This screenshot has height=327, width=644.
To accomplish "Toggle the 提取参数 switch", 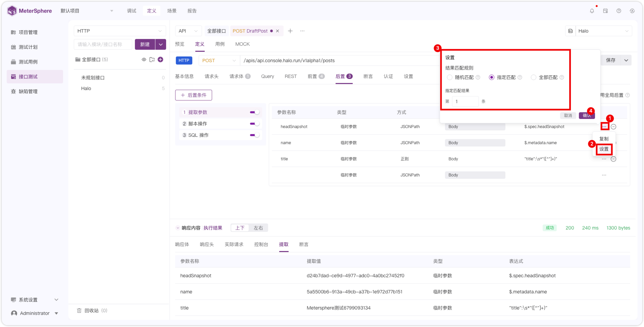I will pyautogui.click(x=255, y=112).
